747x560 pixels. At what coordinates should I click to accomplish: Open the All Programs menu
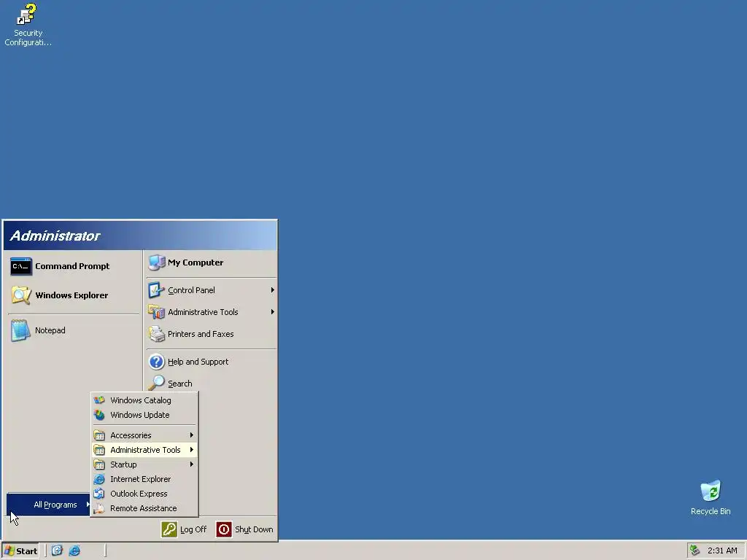pyautogui.click(x=48, y=505)
